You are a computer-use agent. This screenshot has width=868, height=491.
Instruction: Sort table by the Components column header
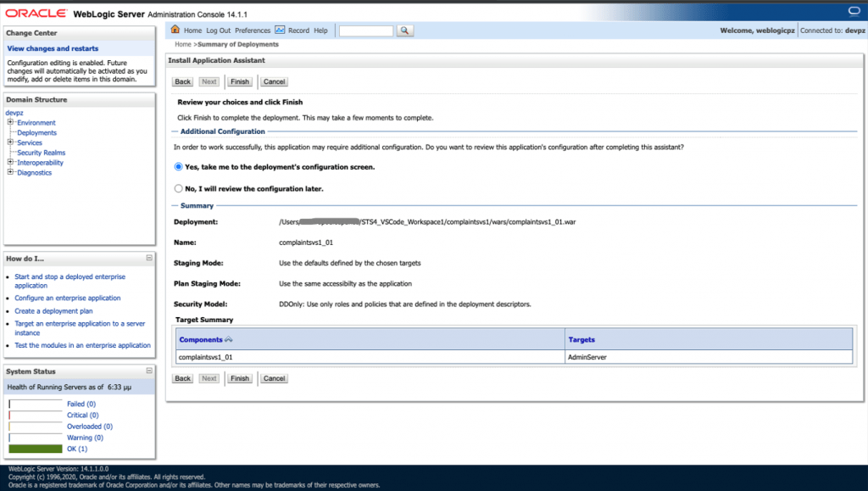coord(201,340)
